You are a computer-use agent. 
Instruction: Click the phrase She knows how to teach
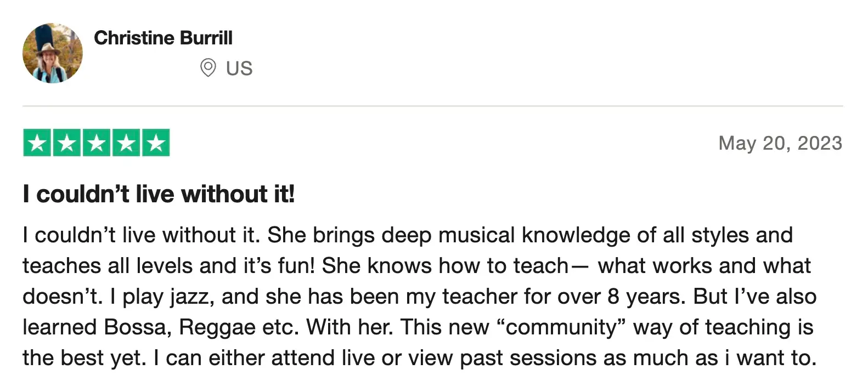tap(445, 266)
